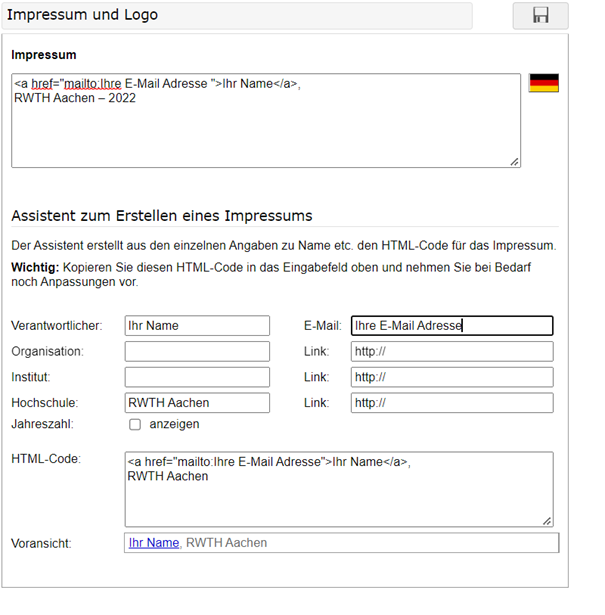Viewport: 605px width, 615px height.
Task: Click the 'anzeigen' checkbox label
Action: (174, 424)
